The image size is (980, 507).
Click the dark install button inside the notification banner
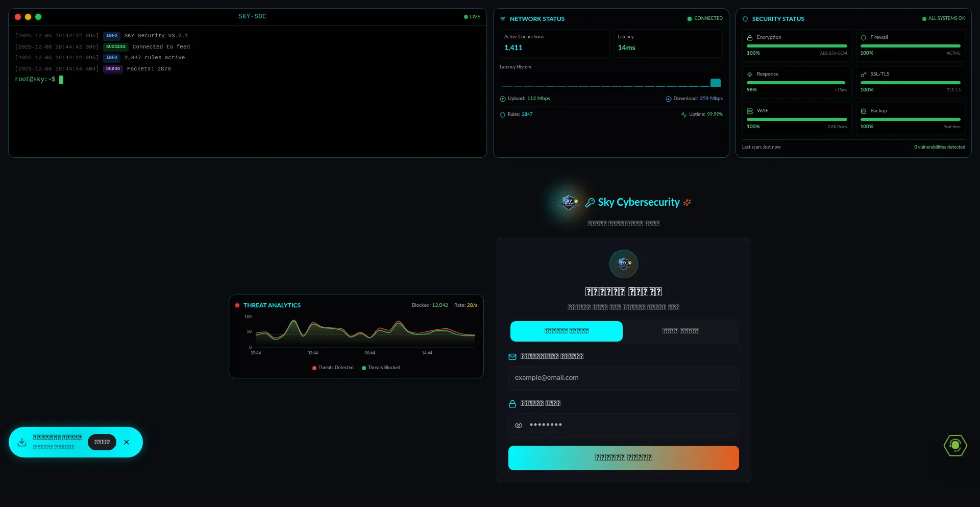pyautogui.click(x=102, y=442)
